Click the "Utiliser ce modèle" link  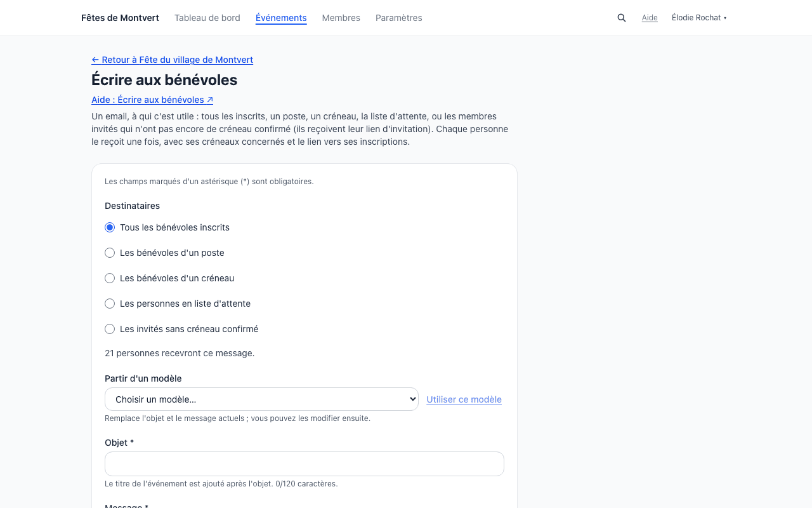[464, 399]
